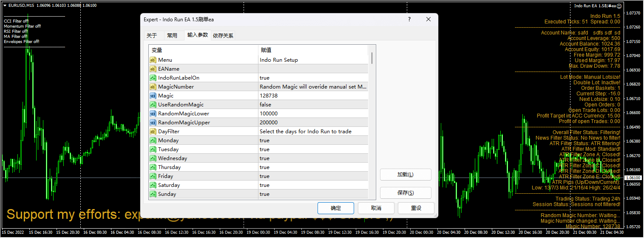Open the 依存关系 tab
The width and height of the screenshot is (644, 238).
point(223,36)
